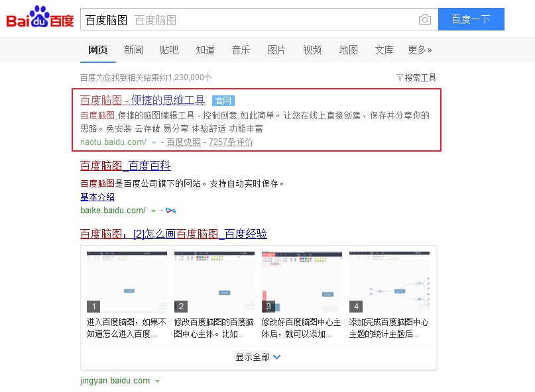
Task: Open result 百度脑图 - 便捷的思维工具
Action: 143,100
